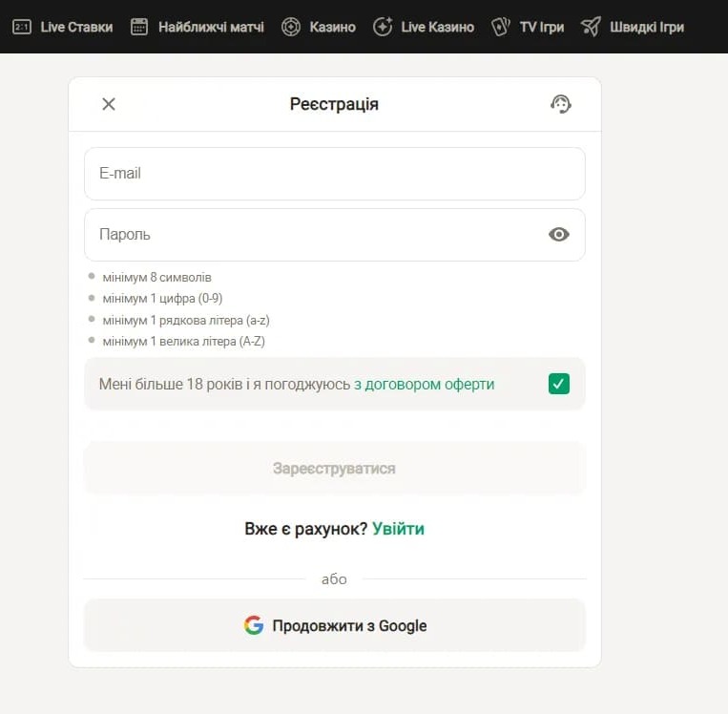The image size is (728, 714).
Task: Focus the E-mail input field
Action: pos(335,174)
